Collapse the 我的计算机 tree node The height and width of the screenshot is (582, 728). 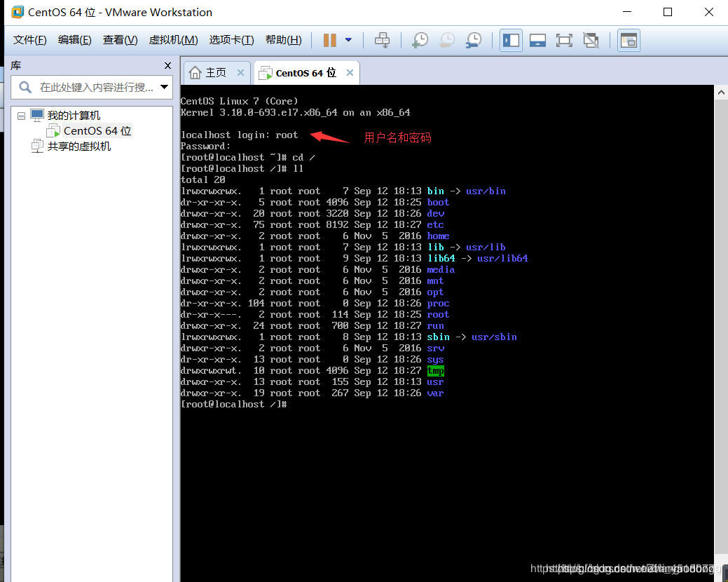(21, 116)
